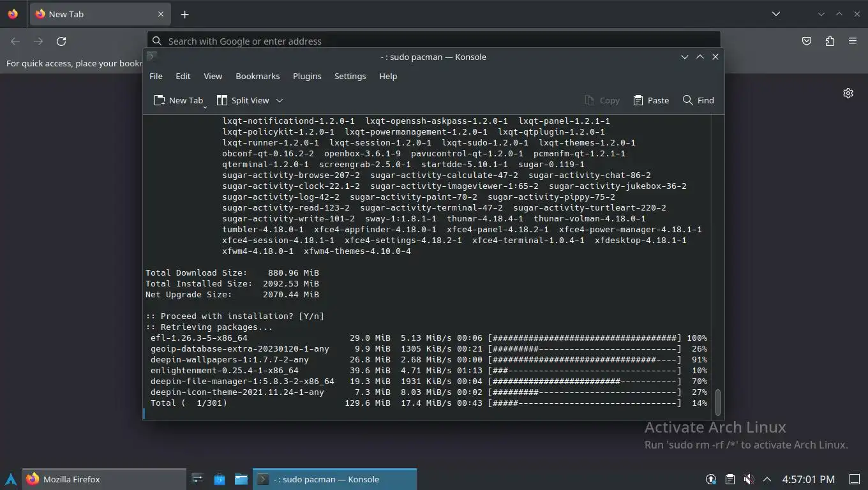This screenshot has width=868, height=490.
Task: Open New Tab personalize gear icon
Action: 848,93
